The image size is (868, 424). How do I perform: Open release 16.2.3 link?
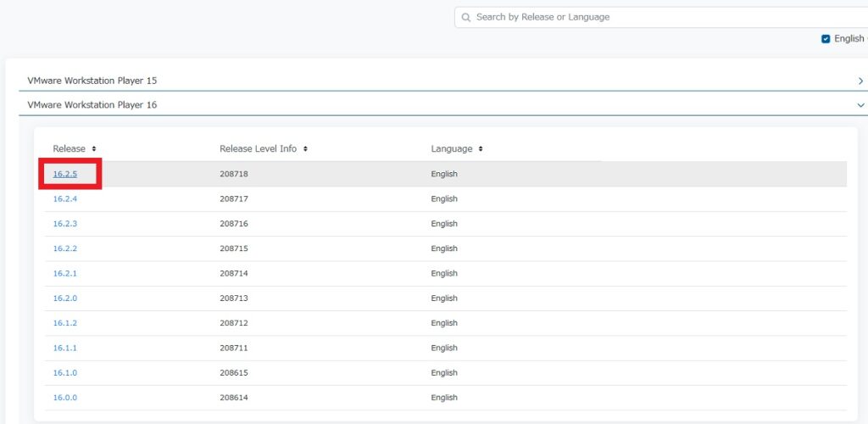pyautogui.click(x=64, y=224)
